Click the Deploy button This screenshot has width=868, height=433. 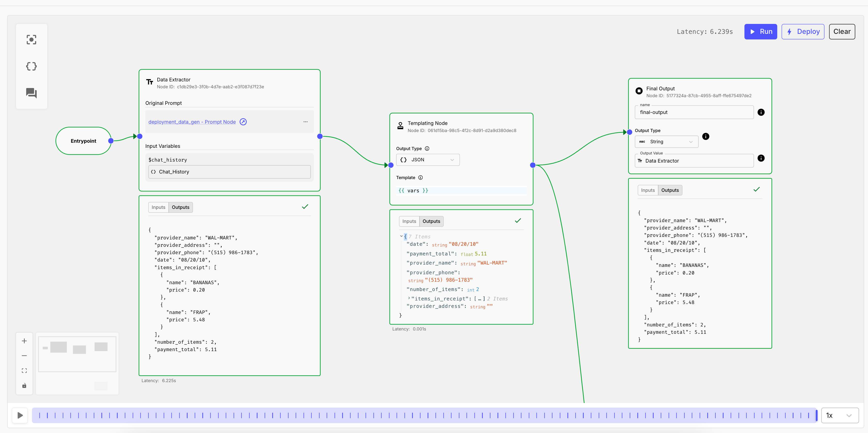click(x=803, y=32)
